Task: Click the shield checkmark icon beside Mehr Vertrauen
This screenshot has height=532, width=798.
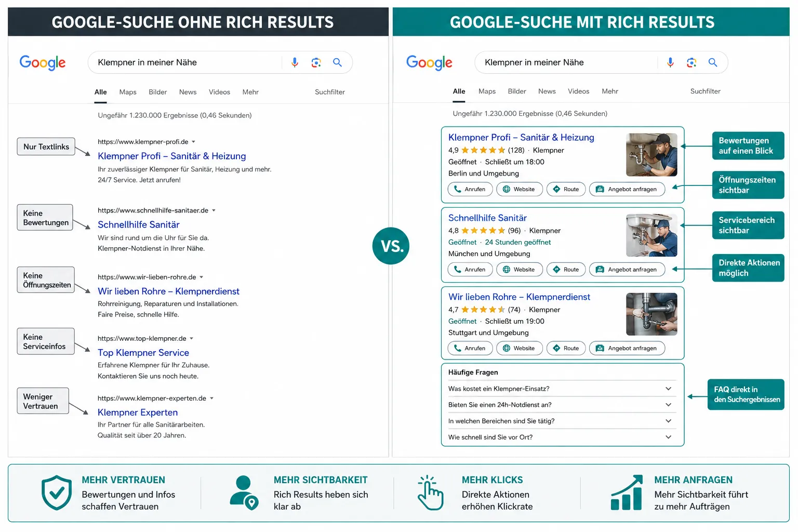Action: 57,493
